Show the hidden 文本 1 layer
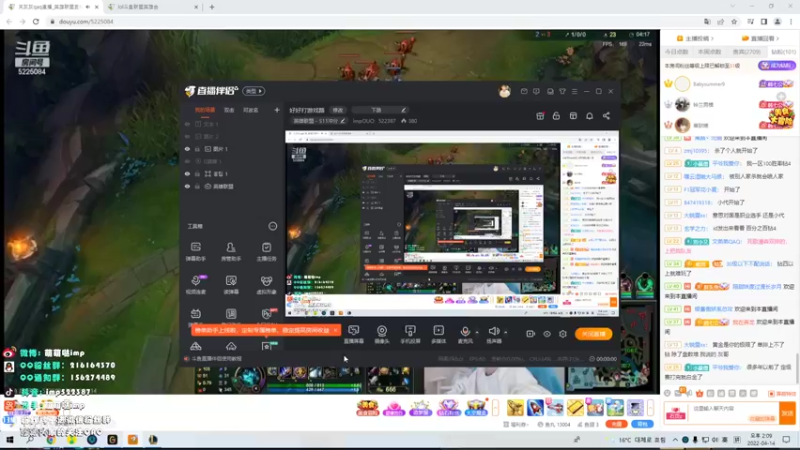Viewport: 800px width, 450px height. tap(187, 124)
